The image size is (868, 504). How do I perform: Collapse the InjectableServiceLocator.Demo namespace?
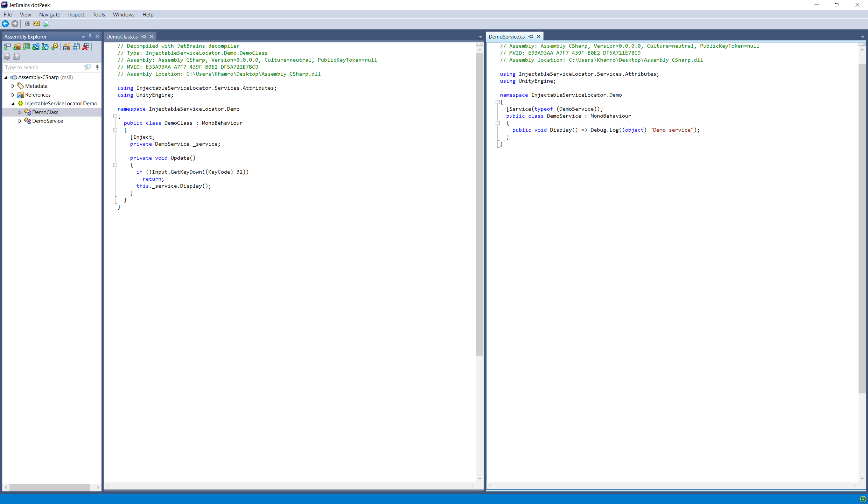13,103
